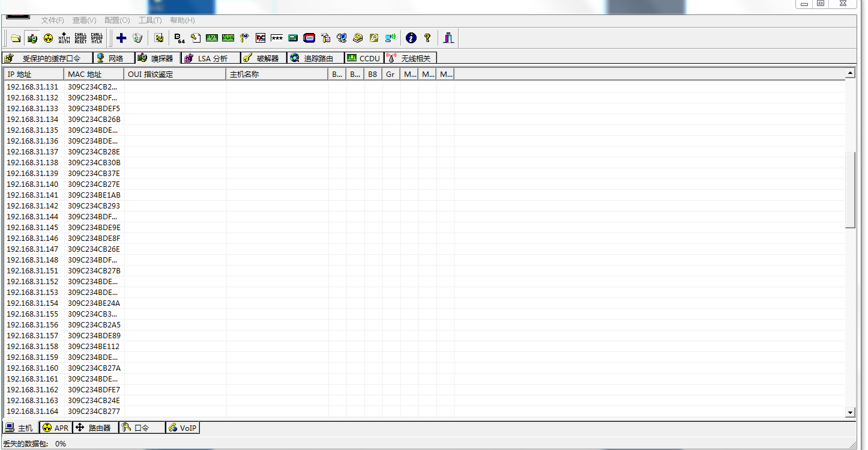Open the blue About info icon

tap(411, 38)
